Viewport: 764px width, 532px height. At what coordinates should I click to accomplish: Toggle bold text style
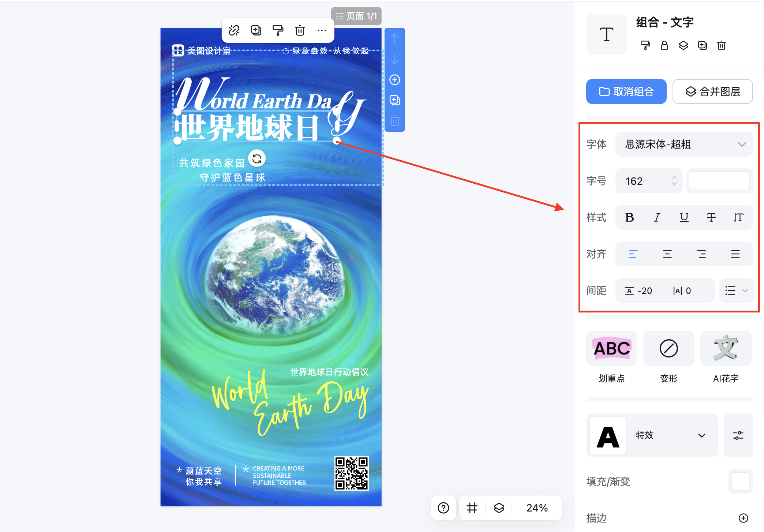click(x=630, y=217)
